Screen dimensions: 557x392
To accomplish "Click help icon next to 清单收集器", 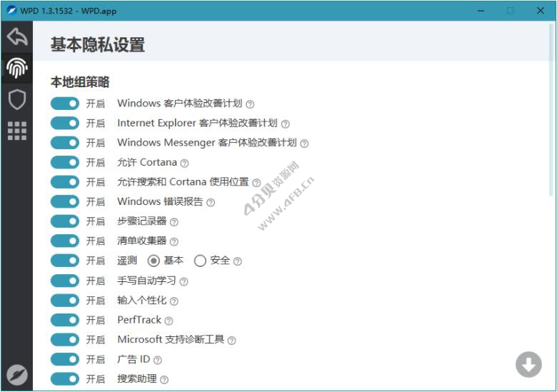I will click(x=174, y=242).
